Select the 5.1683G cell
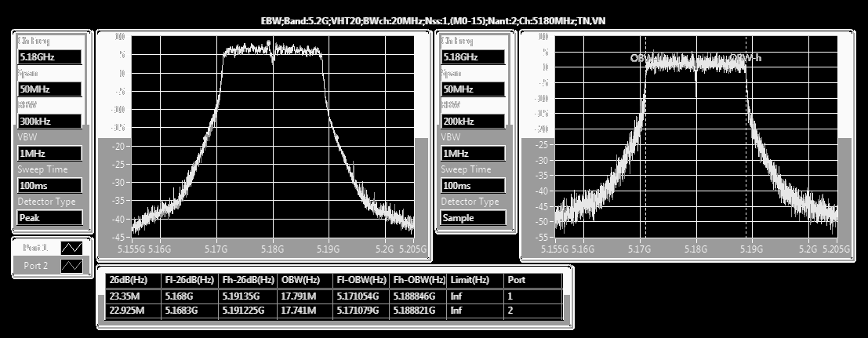 tap(189, 311)
